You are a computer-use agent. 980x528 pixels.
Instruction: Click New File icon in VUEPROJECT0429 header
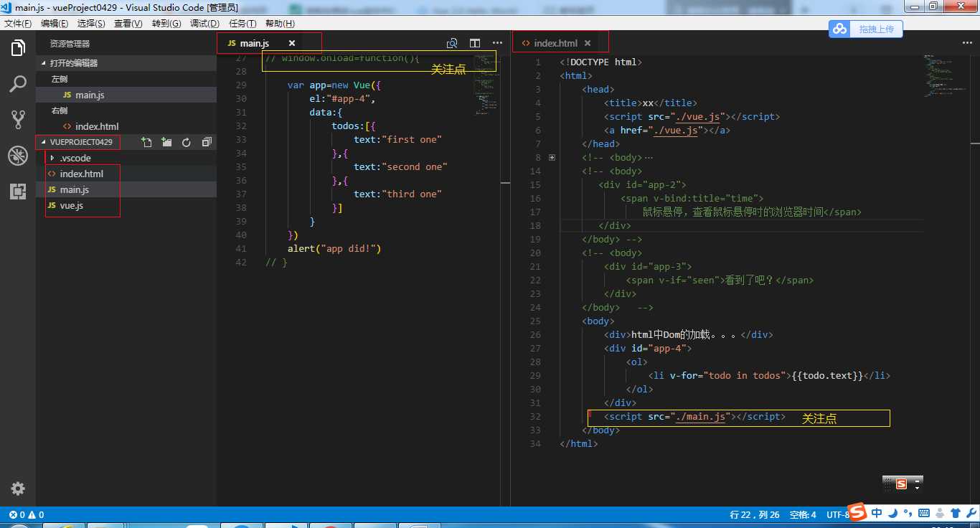tap(147, 142)
